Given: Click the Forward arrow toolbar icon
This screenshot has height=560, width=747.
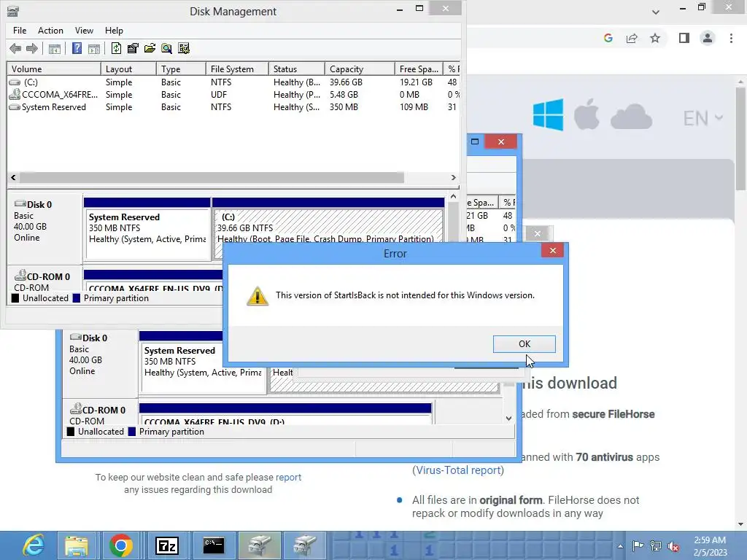Looking at the screenshot, I should coord(32,48).
